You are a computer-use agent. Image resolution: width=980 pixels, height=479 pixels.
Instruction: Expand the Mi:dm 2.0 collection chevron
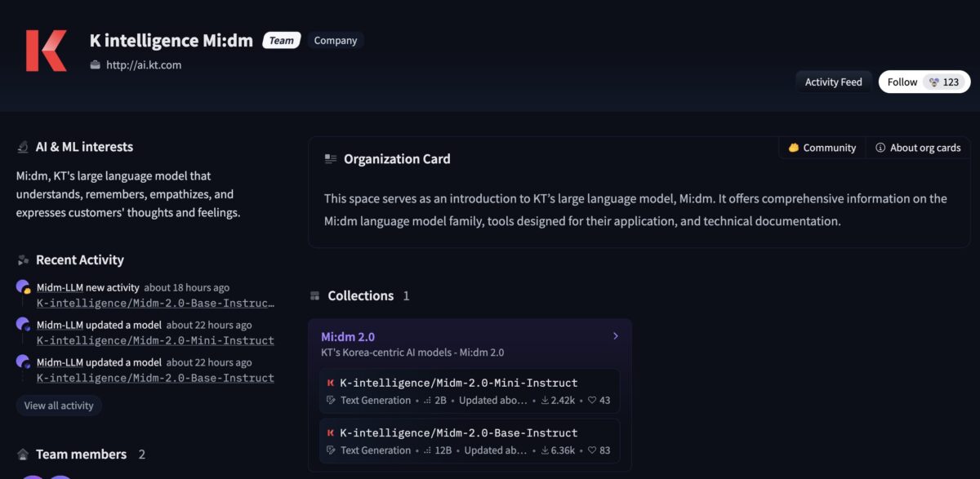point(615,336)
